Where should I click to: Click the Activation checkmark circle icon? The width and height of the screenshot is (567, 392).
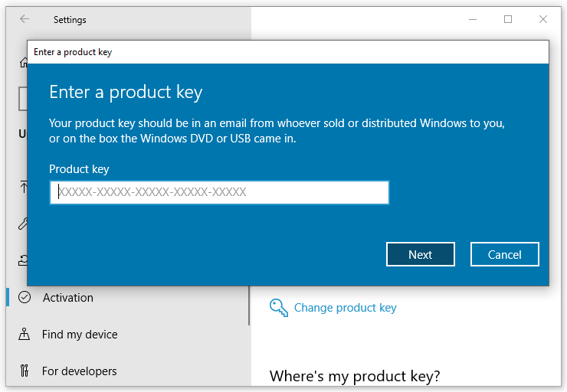tap(25, 297)
